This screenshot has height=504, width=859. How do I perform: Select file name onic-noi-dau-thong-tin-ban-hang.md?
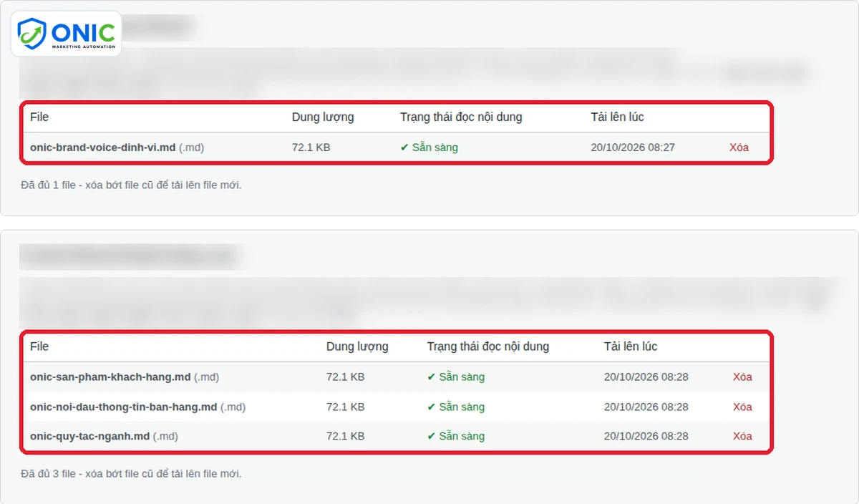(123, 407)
